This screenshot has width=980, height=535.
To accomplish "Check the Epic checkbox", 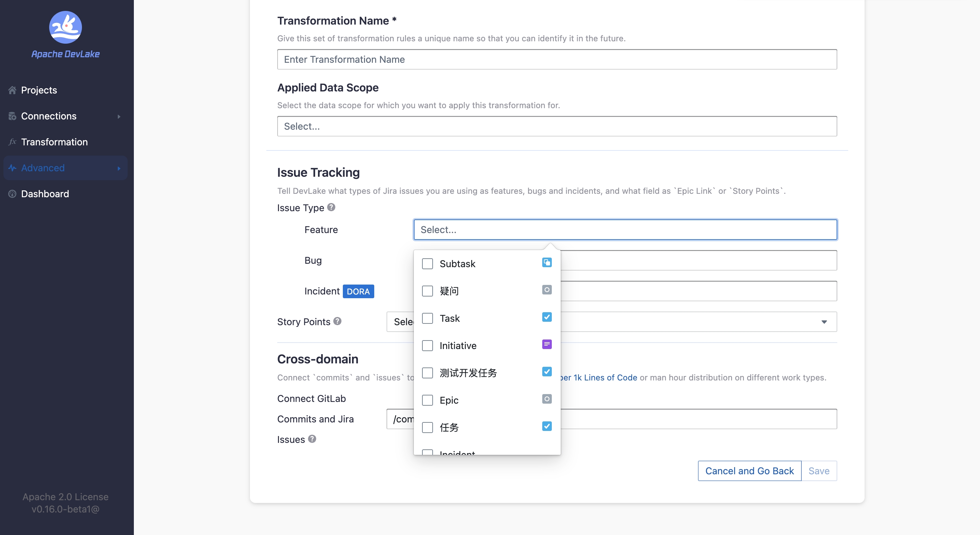I will click(428, 400).
